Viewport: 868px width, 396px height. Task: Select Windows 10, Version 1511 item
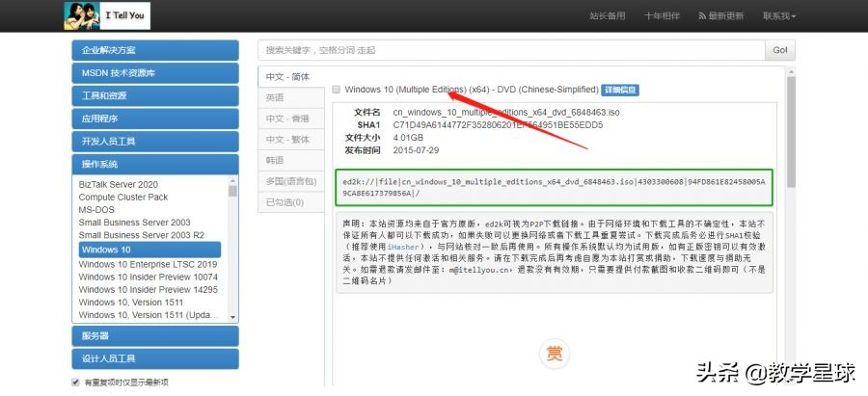pyautogui.click(x=130, y=303)
